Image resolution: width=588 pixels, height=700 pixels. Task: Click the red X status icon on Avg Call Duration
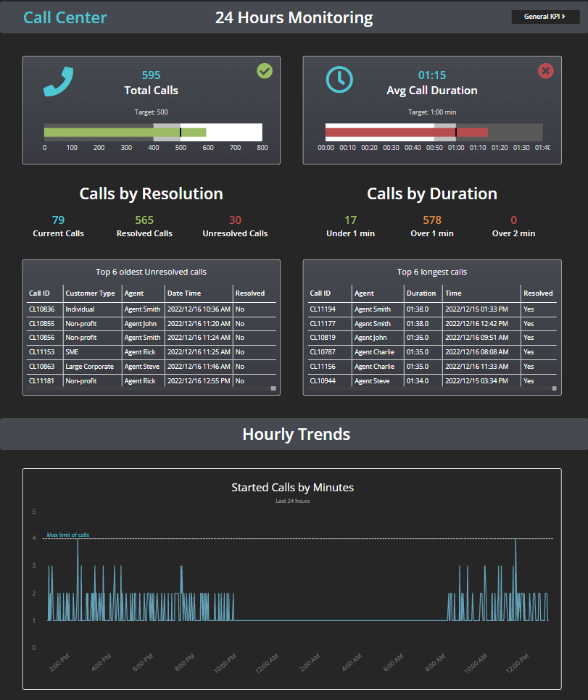pos(544,71)
